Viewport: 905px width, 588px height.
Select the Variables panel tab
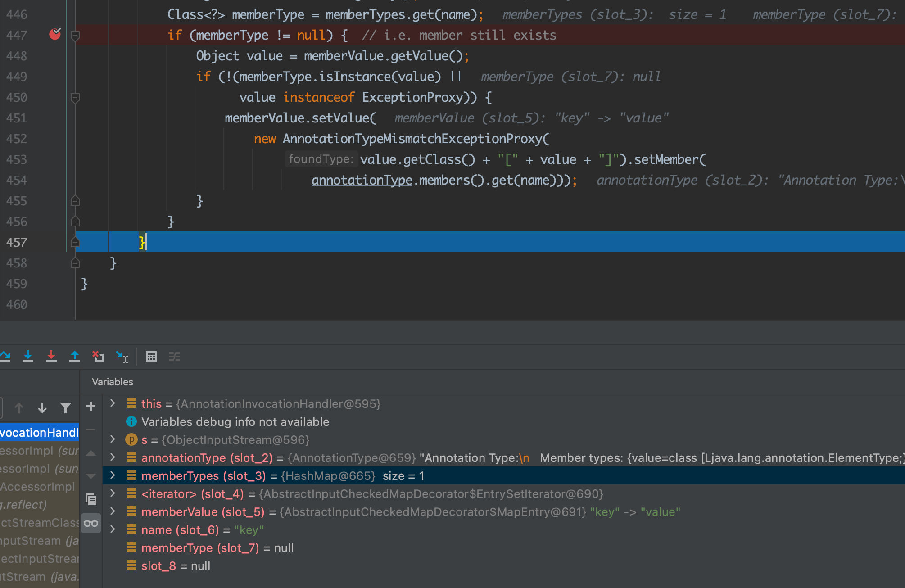(x=113, y=382)
